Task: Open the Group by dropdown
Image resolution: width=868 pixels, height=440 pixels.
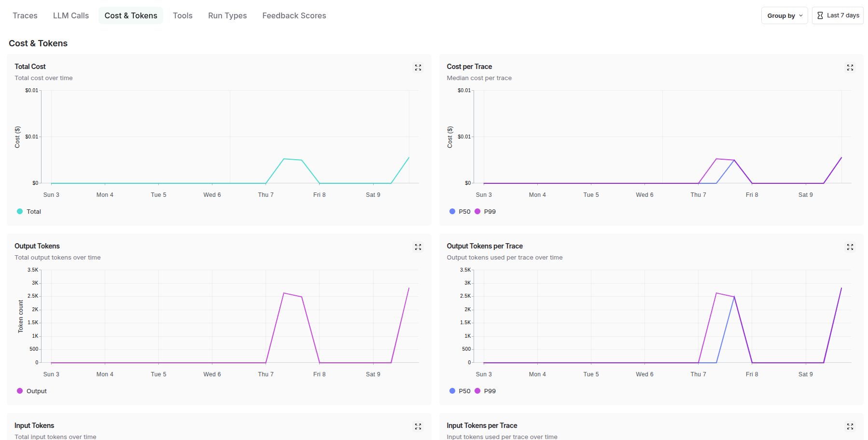Action: (784, 15)
